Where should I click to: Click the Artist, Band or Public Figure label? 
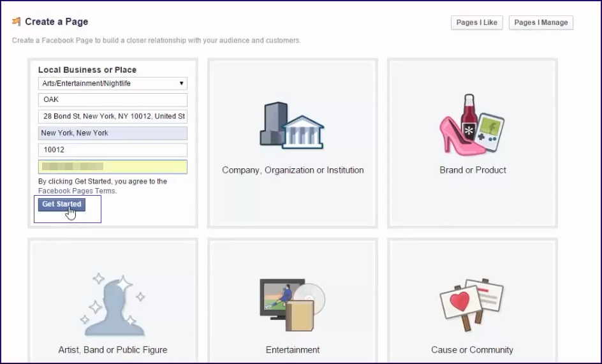click(112, 350)
